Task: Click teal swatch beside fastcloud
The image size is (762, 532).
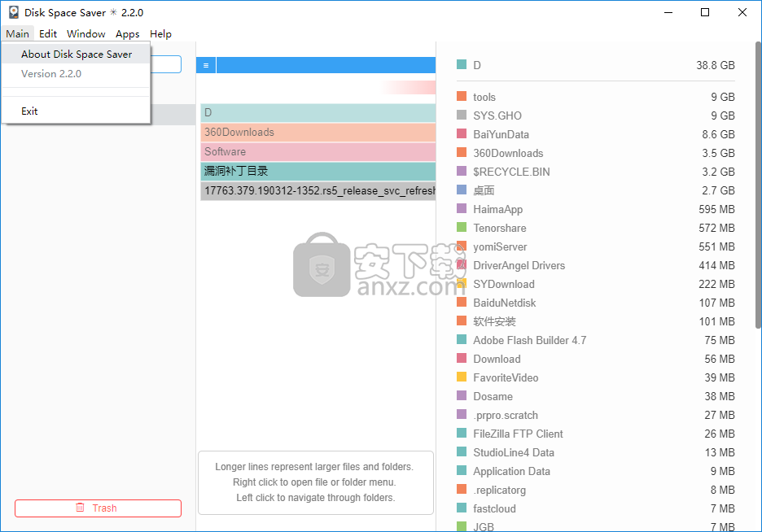Action: [462, 508]
